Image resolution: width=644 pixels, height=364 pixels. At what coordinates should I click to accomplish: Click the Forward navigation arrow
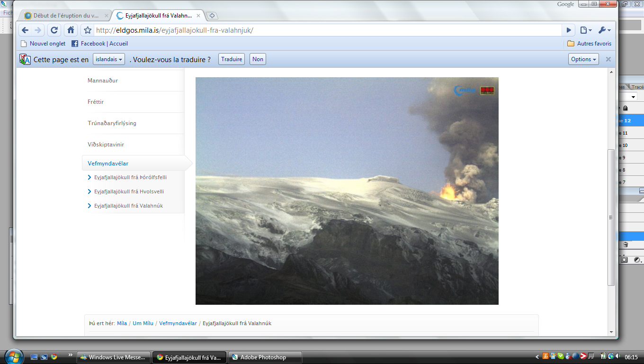pos(38,30)
